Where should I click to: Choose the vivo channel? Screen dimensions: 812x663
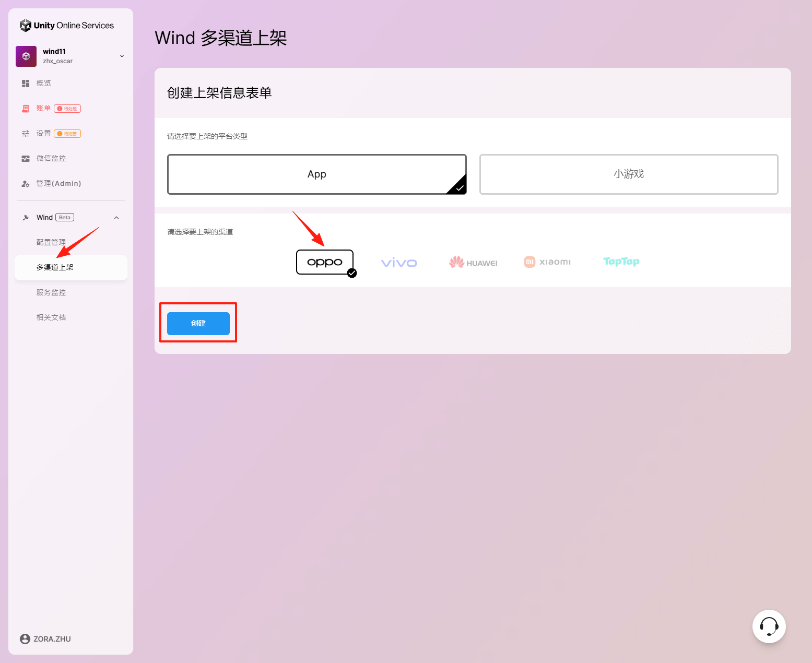click(399, 263)
